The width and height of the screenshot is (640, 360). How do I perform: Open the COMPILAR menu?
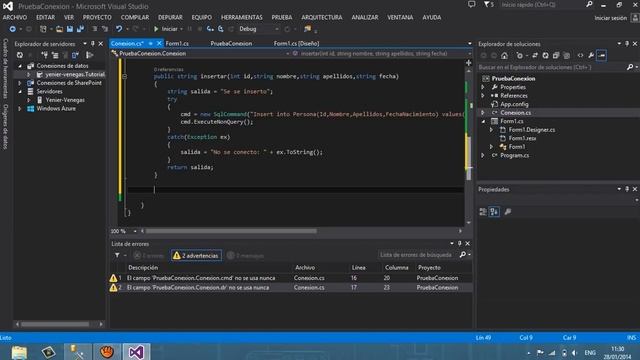point(135,18)
